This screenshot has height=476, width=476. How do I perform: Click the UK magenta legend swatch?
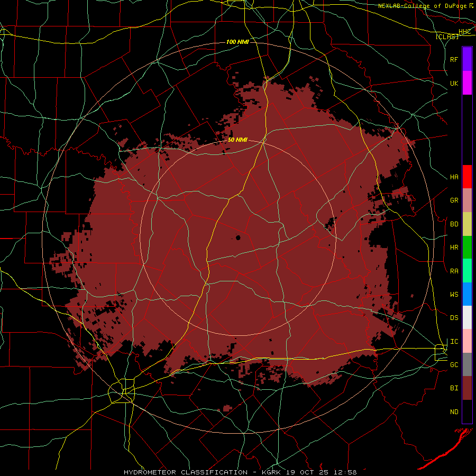467,83
